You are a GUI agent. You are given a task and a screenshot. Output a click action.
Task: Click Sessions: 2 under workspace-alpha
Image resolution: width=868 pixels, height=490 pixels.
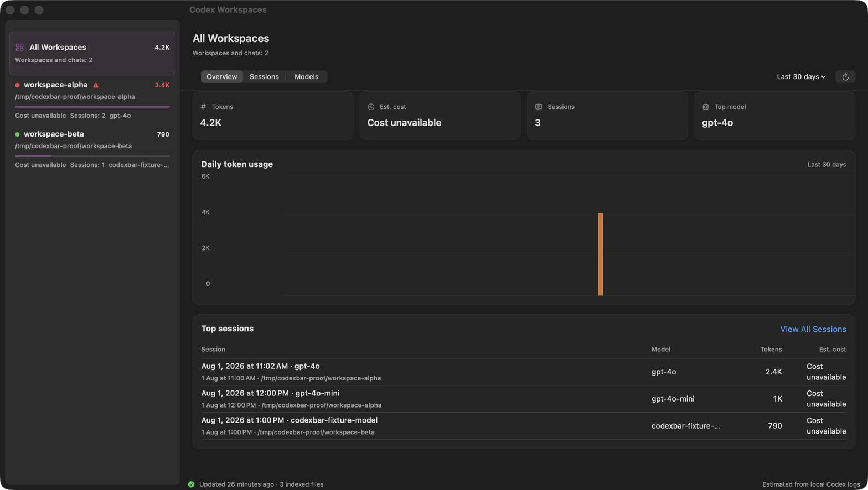tap(87, 116)
